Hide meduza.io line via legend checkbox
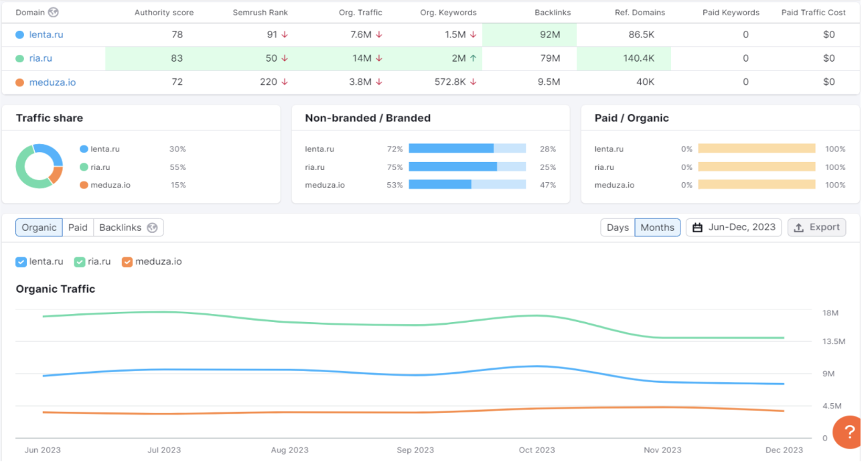The image size is (868, 470). coord(127,262)
